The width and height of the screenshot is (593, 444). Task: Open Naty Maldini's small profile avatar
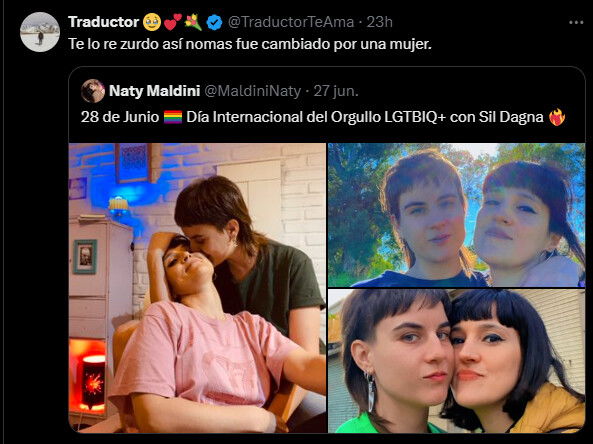[x=93, y=91]
